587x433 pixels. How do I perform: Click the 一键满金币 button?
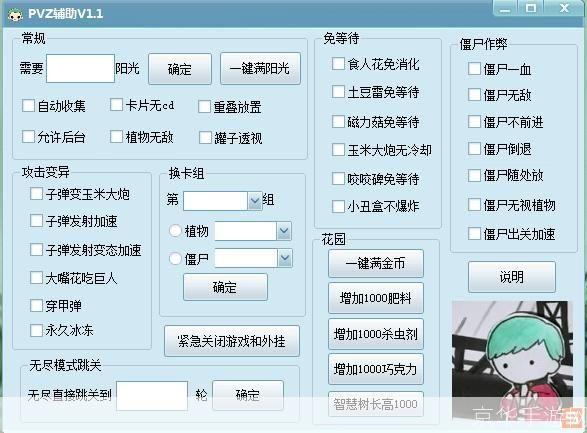(376, 263)
